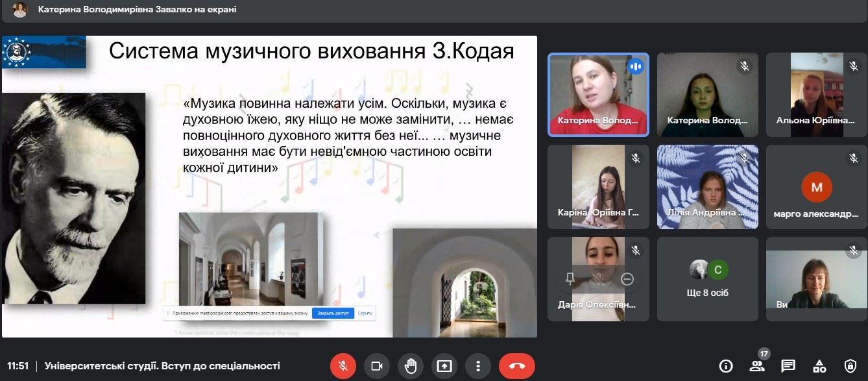Click the shared presentation slide
This screenshot has width=868, height=381.
point(269,186)
